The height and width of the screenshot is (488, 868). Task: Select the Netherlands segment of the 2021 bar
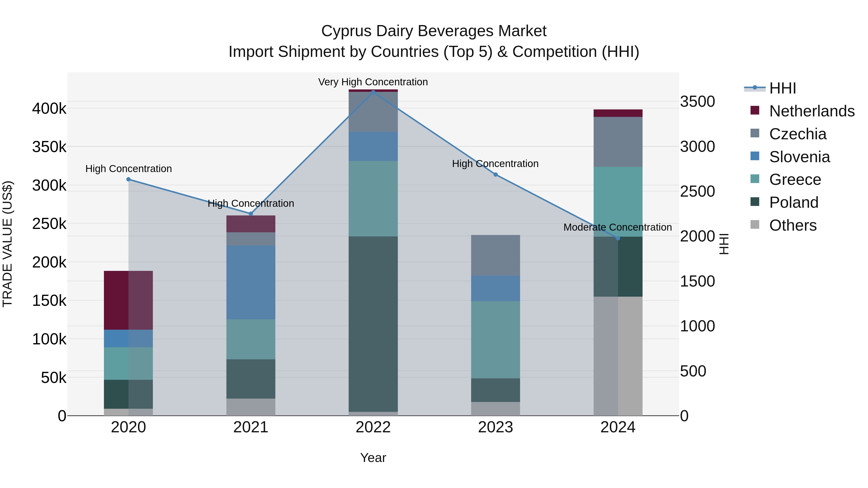click(251, 224)
